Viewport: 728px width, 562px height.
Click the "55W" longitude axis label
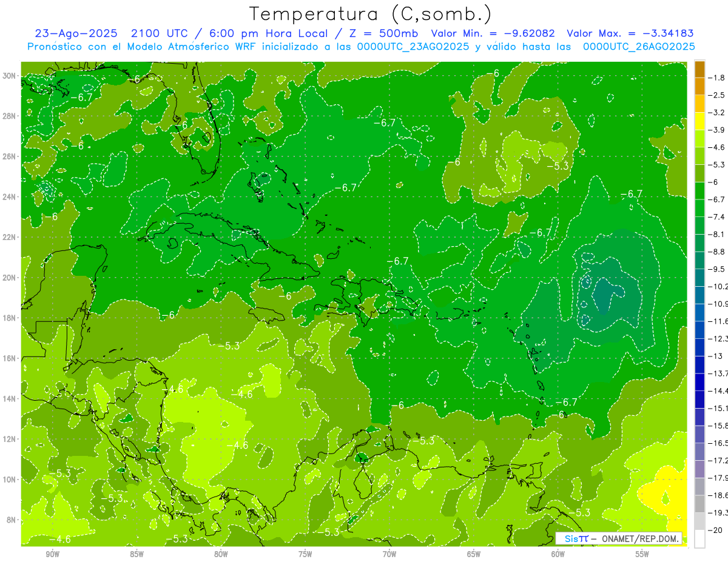tap(642, 555)
